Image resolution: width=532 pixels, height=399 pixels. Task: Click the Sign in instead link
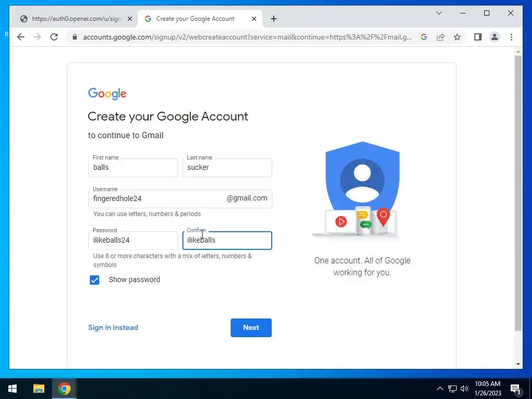pos(113,328)
